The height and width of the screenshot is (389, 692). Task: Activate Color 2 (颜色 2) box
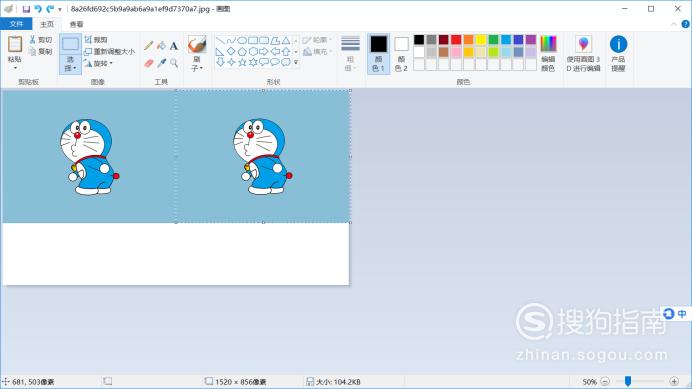click(401, 53)
